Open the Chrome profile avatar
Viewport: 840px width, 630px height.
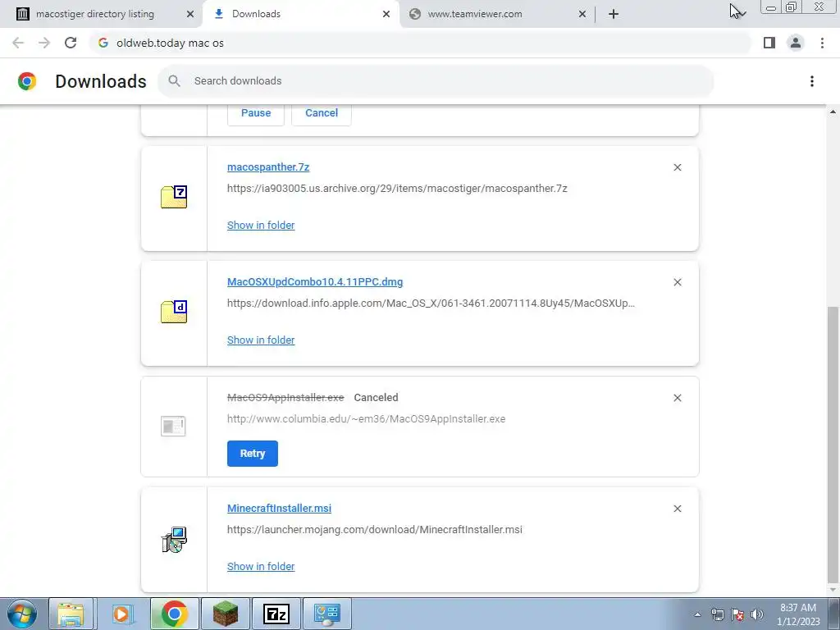coord(796,43)
